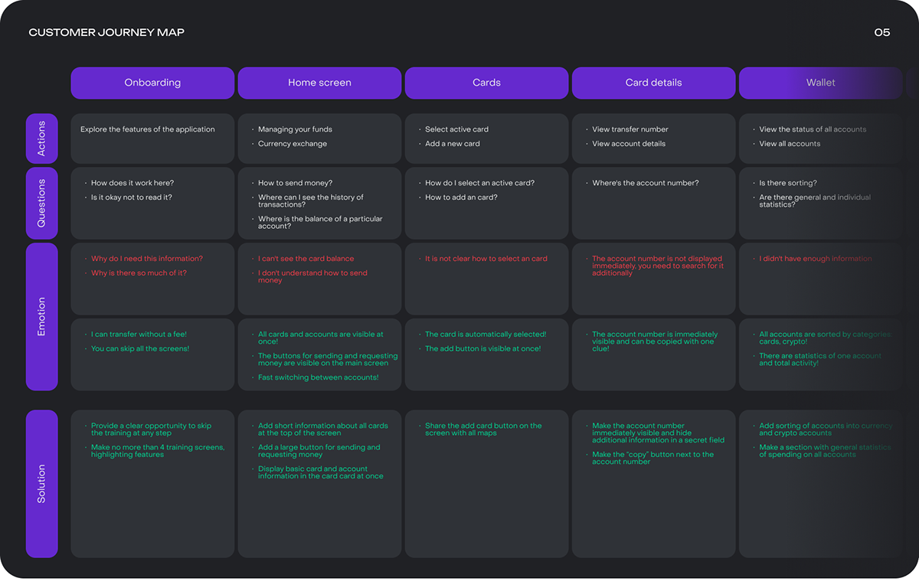Screen dimensions: 919x588
Task: Click the Emotion row label
Action: point(42,316)
